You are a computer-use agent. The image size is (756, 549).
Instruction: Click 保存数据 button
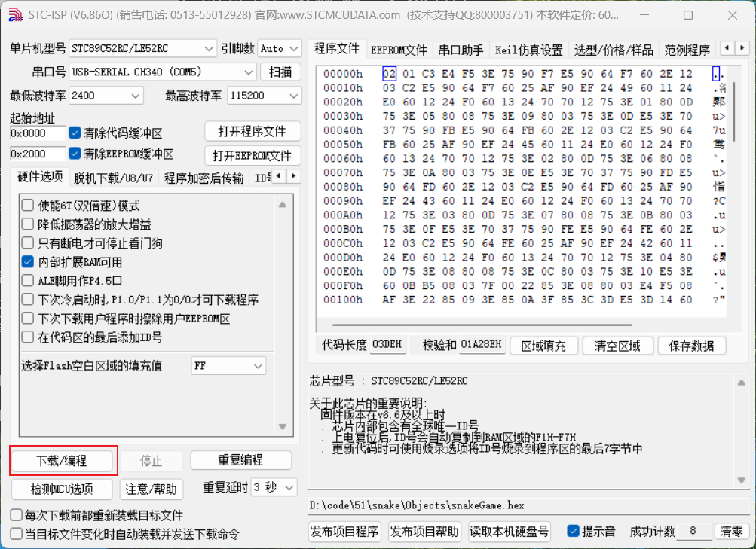[x=691, y=346]
